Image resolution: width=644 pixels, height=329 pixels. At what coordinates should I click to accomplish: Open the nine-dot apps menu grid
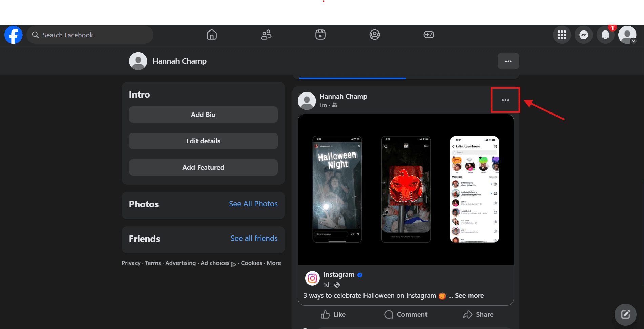click(x=562, y=35)
